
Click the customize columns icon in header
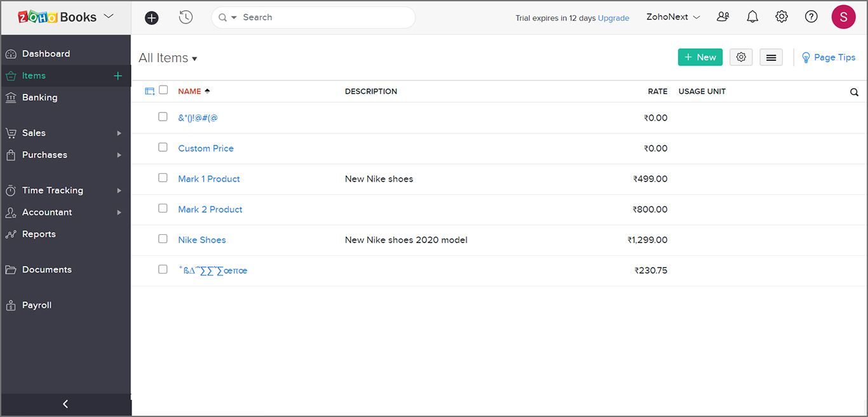click(x=150, y=91)
